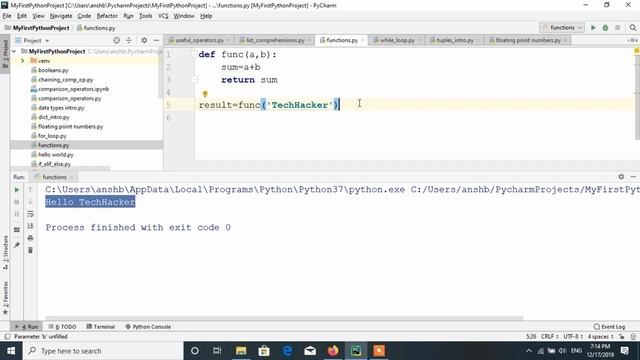Open the Navigate menu
The width and height of the screenshot is (640, 360).
click(x=61, y=16)
